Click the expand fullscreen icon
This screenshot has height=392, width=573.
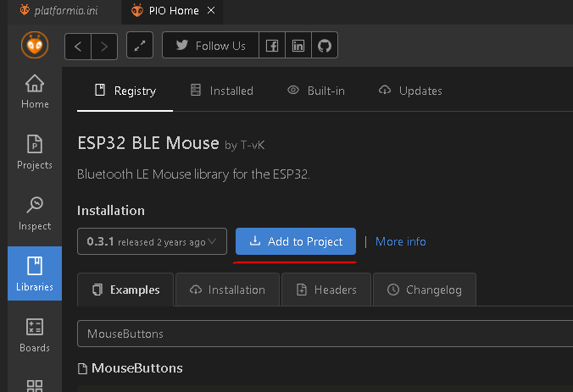(140, 45)
